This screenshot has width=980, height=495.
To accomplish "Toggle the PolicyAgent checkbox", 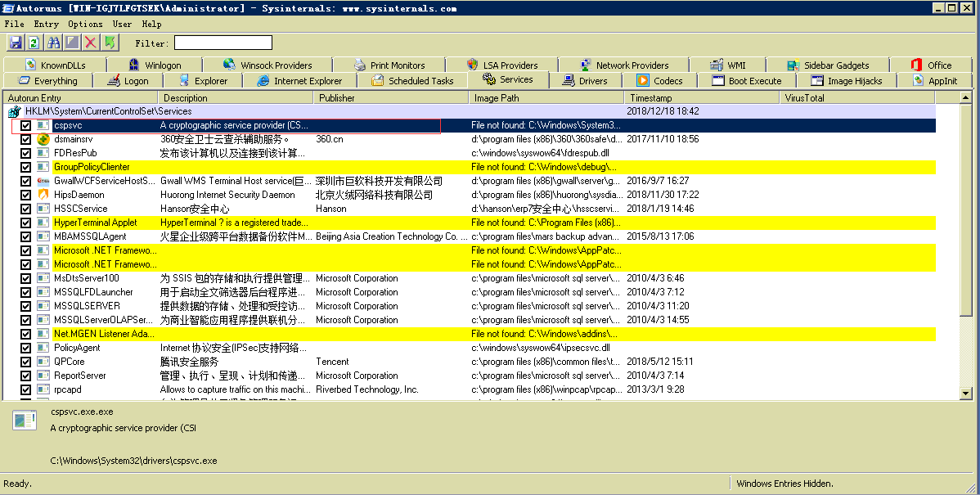I will click(25, 348).
